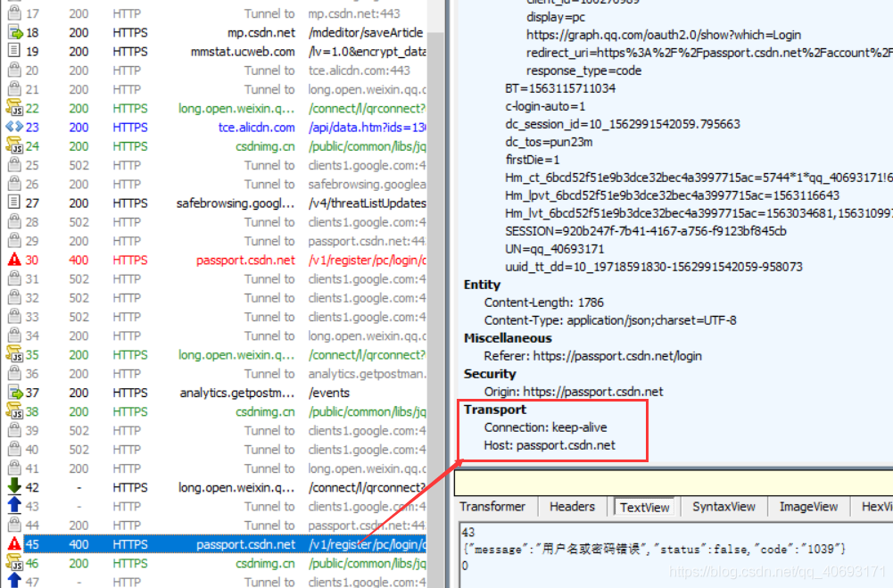The width and height of the screenshot is (893, 588).
Task: Switch to the SyntaxView tab
Action: [x=723, y=507]
